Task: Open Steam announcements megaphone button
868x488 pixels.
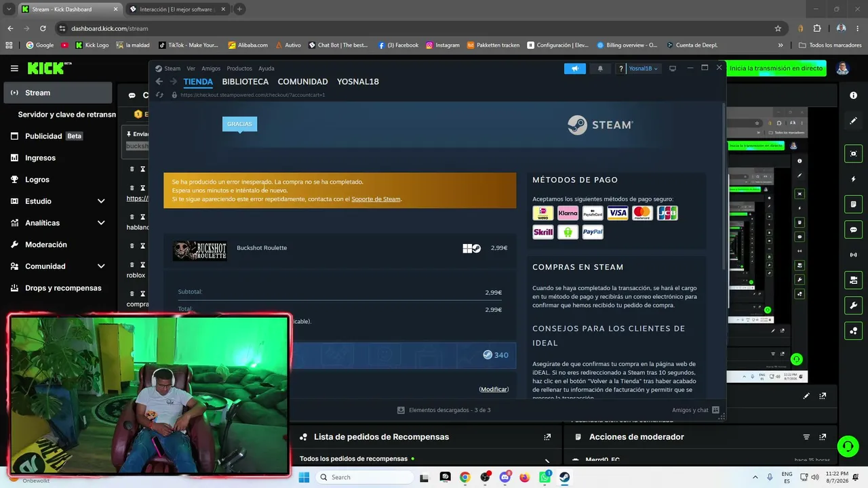Action: point(574,68)
